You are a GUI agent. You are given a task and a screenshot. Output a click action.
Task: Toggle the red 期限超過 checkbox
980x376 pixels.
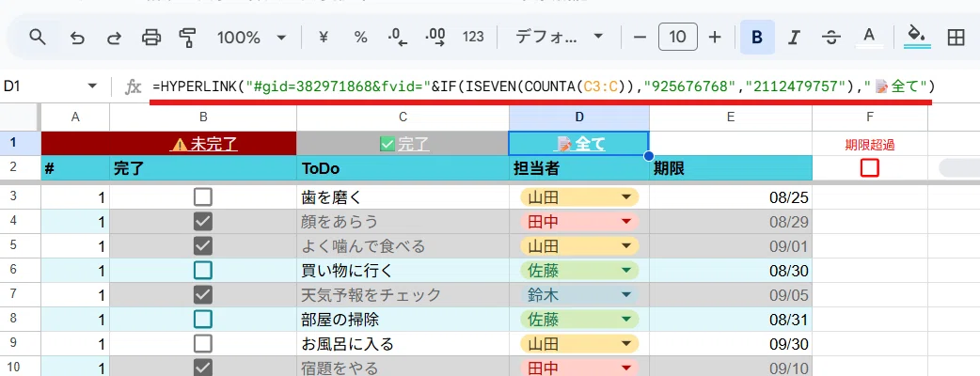[869, 168]
